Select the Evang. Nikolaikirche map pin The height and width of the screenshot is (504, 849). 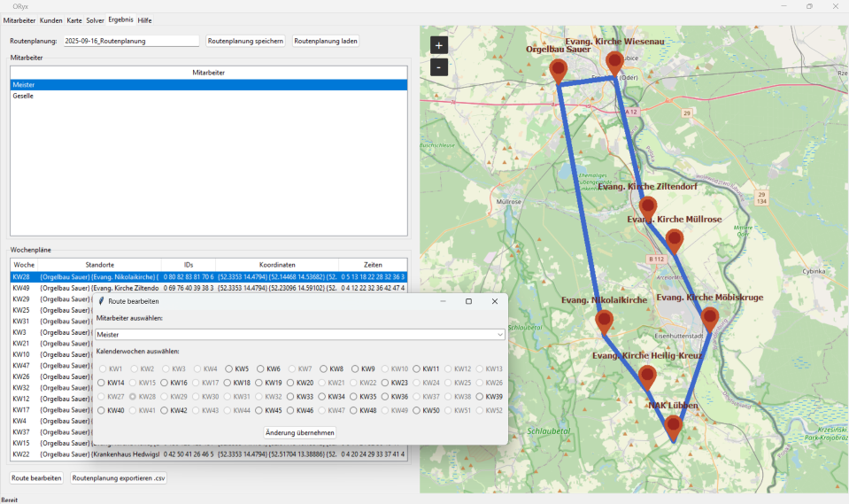click(x=604, y=321)
